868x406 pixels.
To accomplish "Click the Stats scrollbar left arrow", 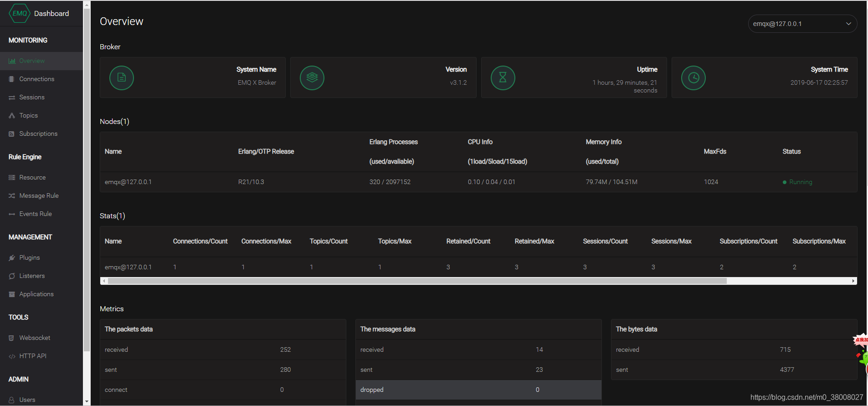I will click(104, 281).
